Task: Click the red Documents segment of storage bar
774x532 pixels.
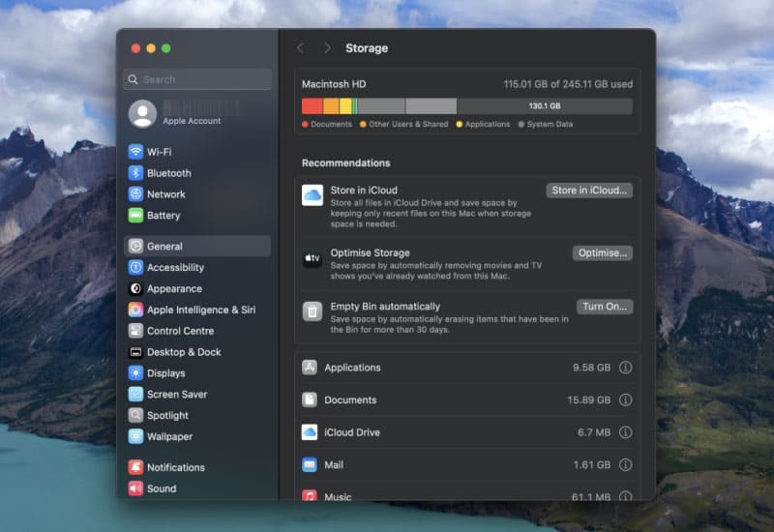Action: coord(312,106)
